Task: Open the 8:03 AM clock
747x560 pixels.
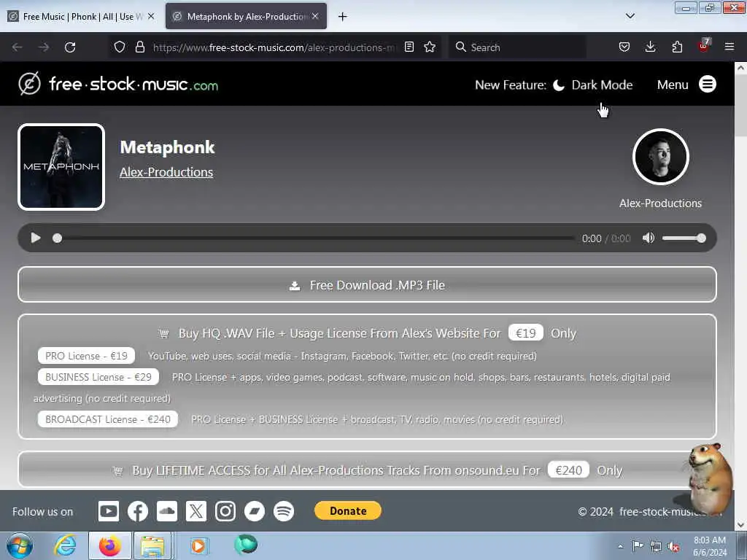Action: pyautogui.click(x=710, y=546)
